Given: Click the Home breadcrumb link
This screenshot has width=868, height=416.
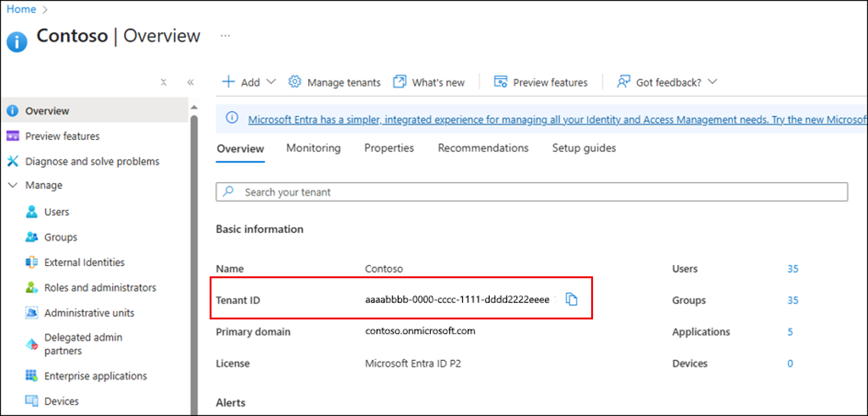Looking at the screenshot, I should coord(21,9).
